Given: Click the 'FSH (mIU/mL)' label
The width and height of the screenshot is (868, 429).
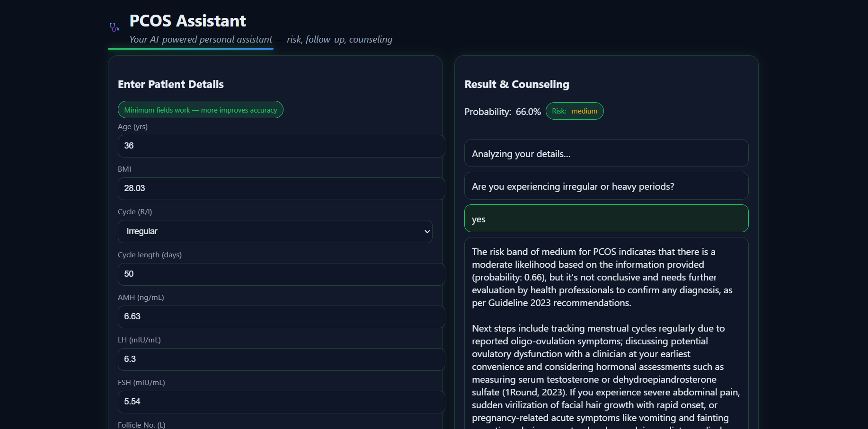Looking at the screenshot, I should [142, 383].
